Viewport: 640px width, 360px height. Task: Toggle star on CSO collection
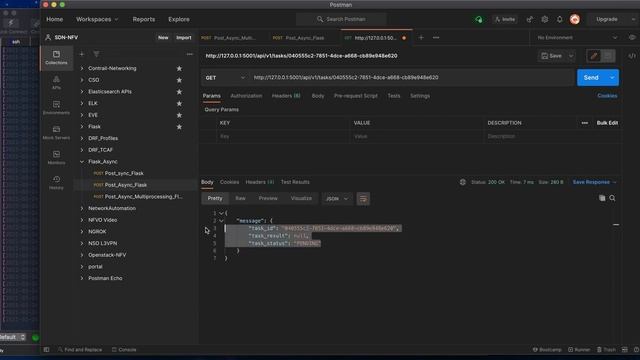(x=179, y=80)
